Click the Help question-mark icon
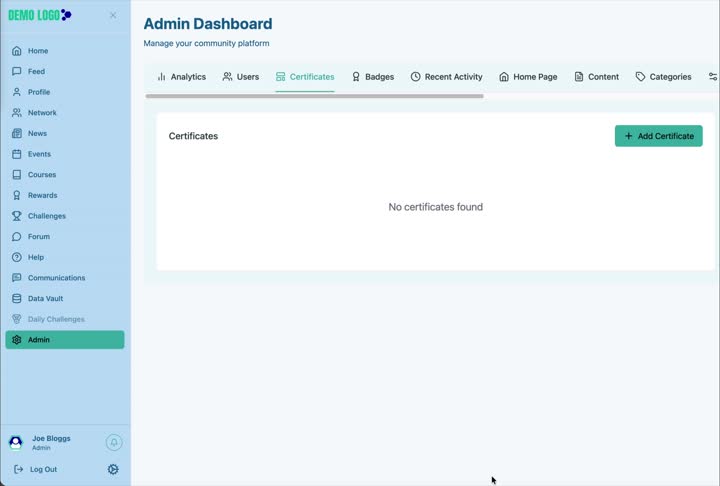Screen dimensions: 720x486 tap(17, 258)
